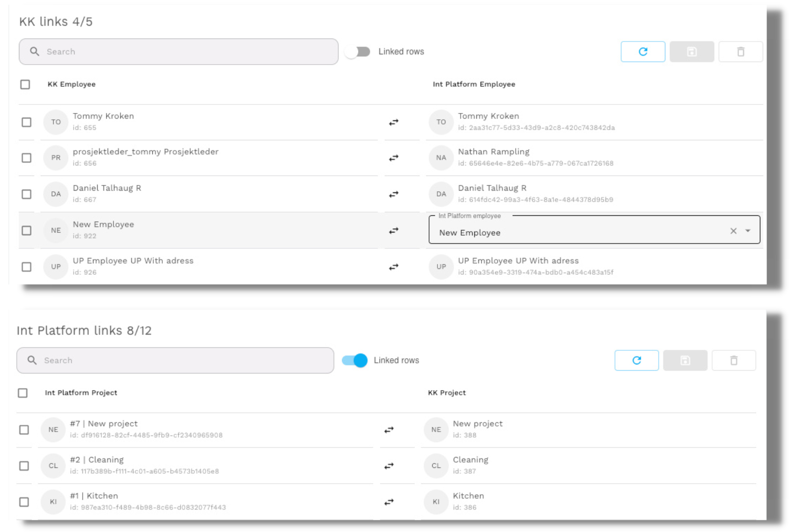
Task: Click the link arrows for Daniel Talhaug R
Action: [393, 194]
